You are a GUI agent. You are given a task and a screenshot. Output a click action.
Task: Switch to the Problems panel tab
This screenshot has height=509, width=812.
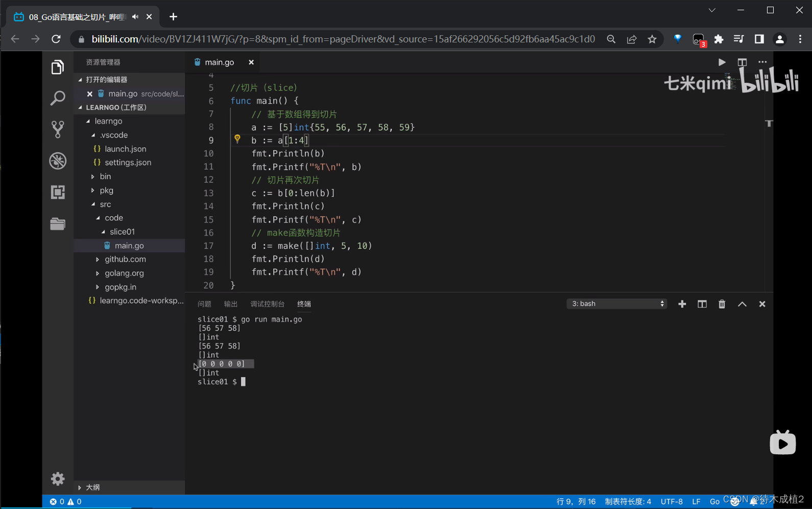point(204,304)
